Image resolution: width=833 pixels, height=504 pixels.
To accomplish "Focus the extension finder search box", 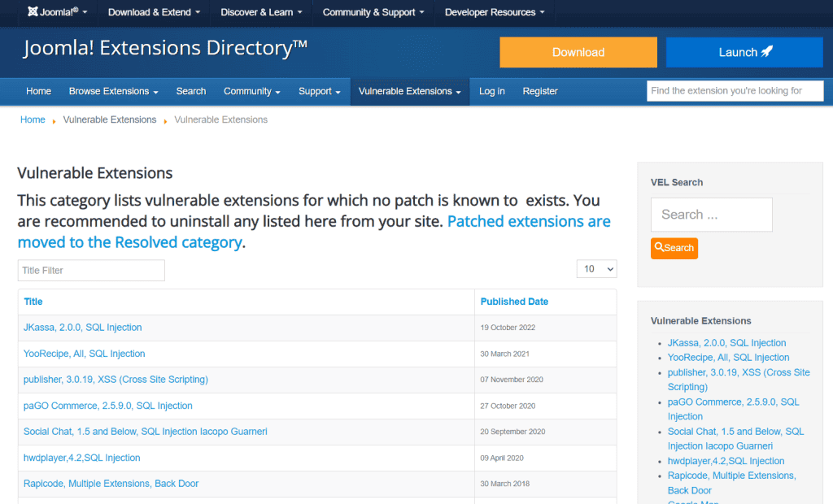I will tap(735, 91).
